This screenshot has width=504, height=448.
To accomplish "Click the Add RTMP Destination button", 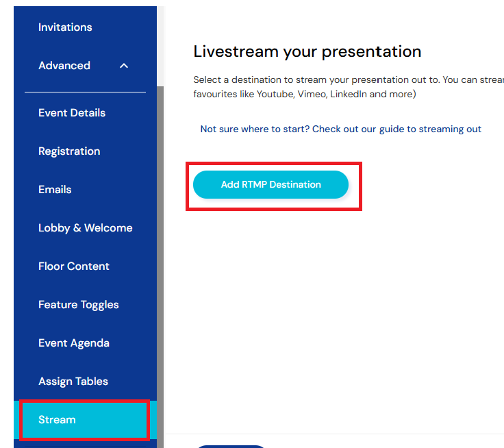I will tap(270, 185).
